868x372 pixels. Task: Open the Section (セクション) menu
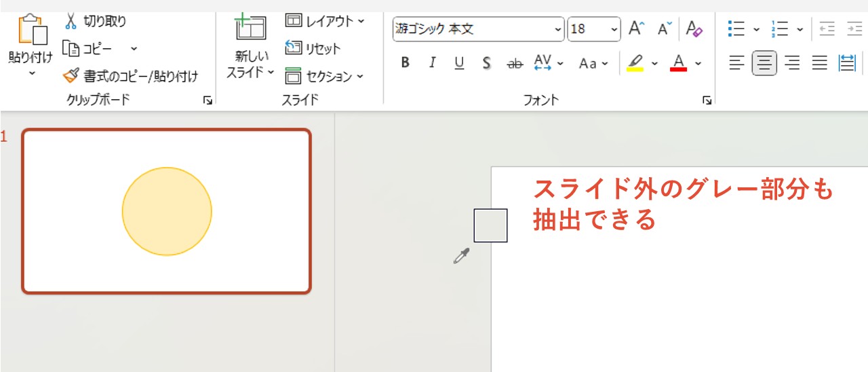coord(325,76)
